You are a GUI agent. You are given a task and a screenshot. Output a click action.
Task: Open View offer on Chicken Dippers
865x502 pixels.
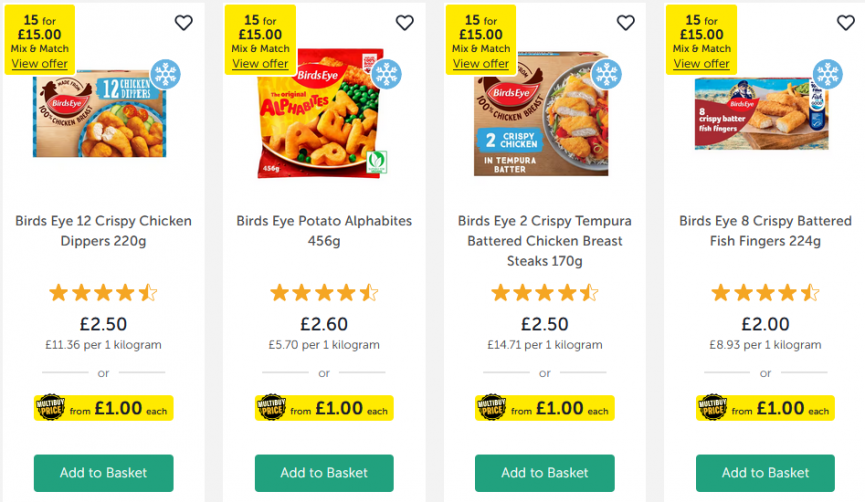(x=39, y=63)
